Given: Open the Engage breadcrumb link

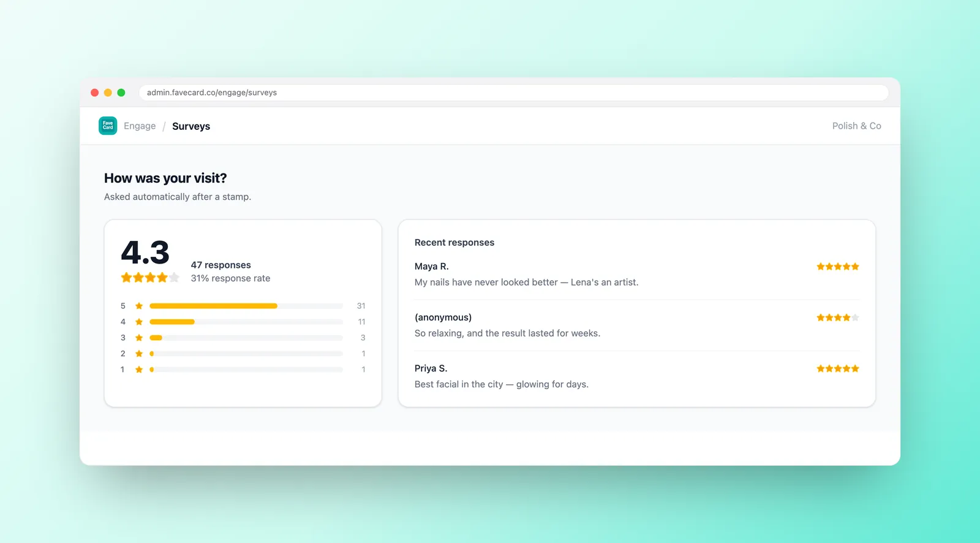Looking at the screenshot, I should click(x=140, y=126).
